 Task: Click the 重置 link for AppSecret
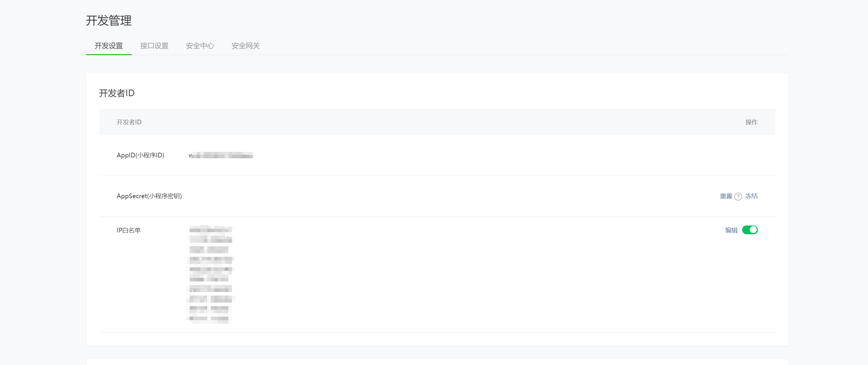[x=726, y=196]
